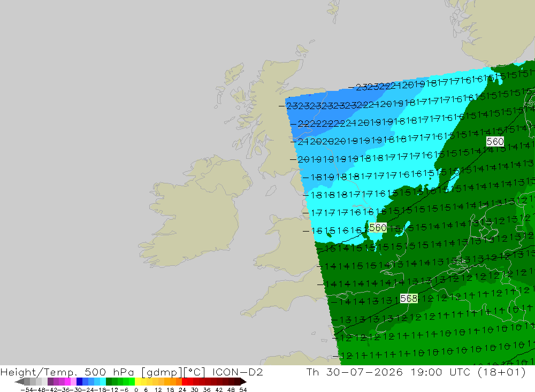Click the '568' contour label
The height and width of the screenshot is (392, 535).
point(409,298)
